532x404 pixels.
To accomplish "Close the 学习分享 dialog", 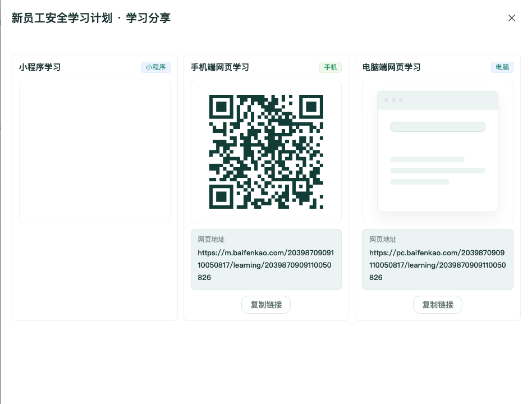I will (x=512, y=18).
